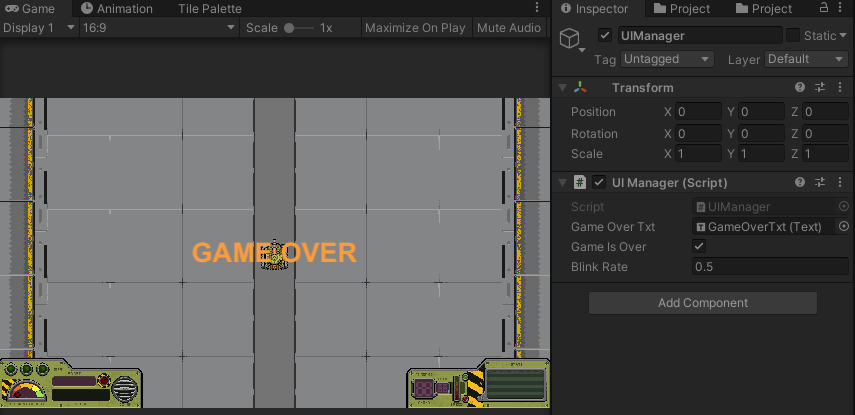Click the Transform axes icon
This screenshot has height=415, width=855.
580,87
